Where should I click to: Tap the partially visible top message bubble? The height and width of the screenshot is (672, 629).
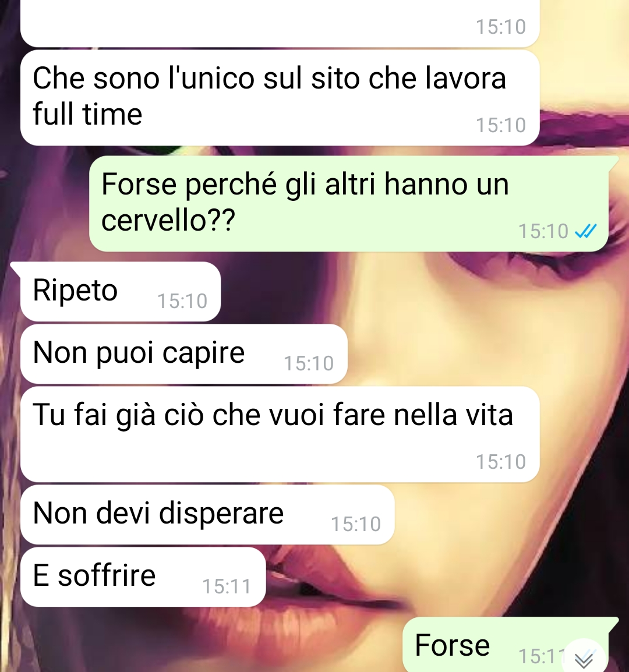coord(280,22)
